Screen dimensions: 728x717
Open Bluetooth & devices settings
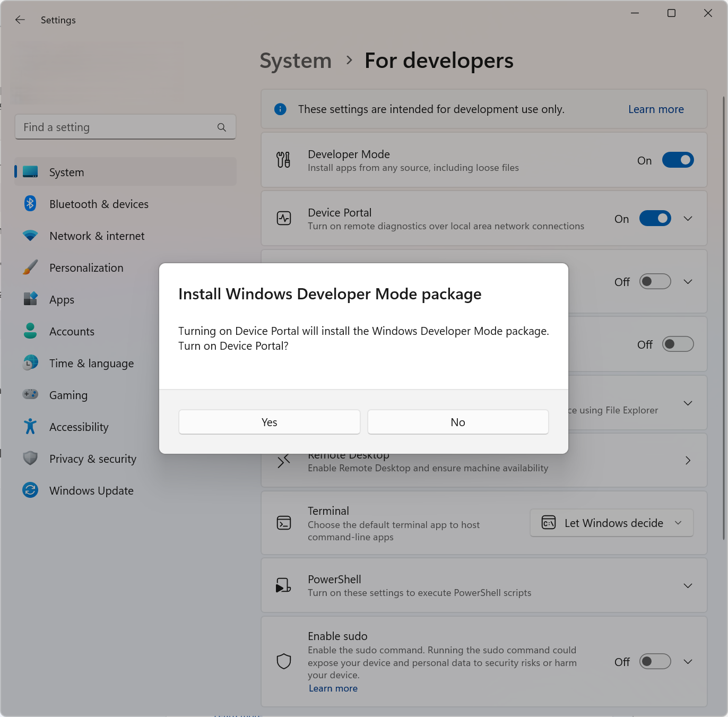point(99,204)
